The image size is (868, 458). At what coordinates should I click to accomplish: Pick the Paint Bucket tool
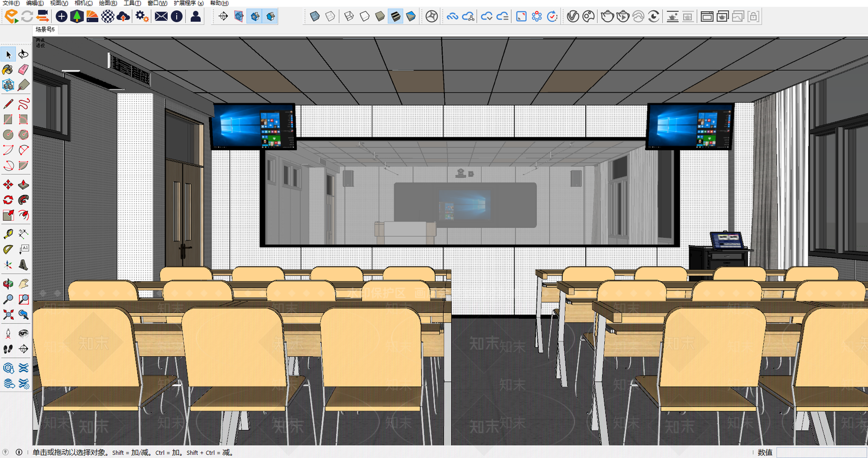point(8,70)
